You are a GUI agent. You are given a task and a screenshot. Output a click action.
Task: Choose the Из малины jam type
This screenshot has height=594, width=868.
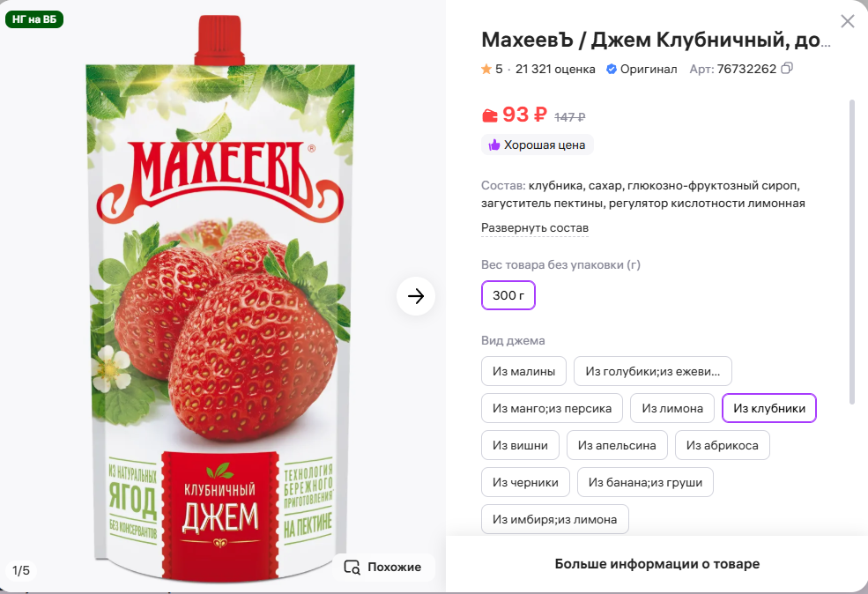point(523,371)
